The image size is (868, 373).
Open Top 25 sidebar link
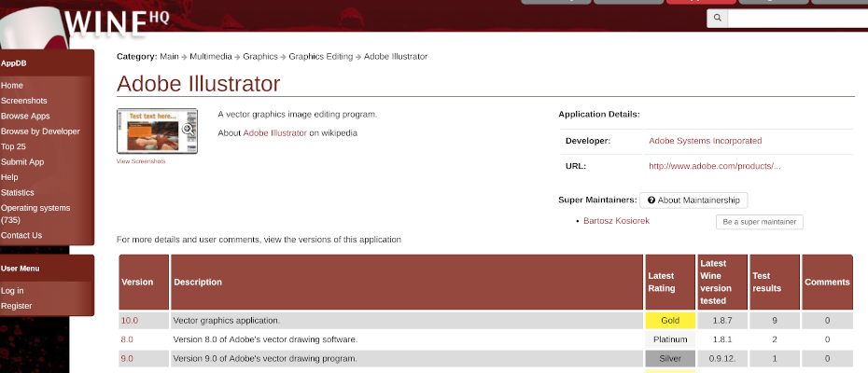[13, 146]
